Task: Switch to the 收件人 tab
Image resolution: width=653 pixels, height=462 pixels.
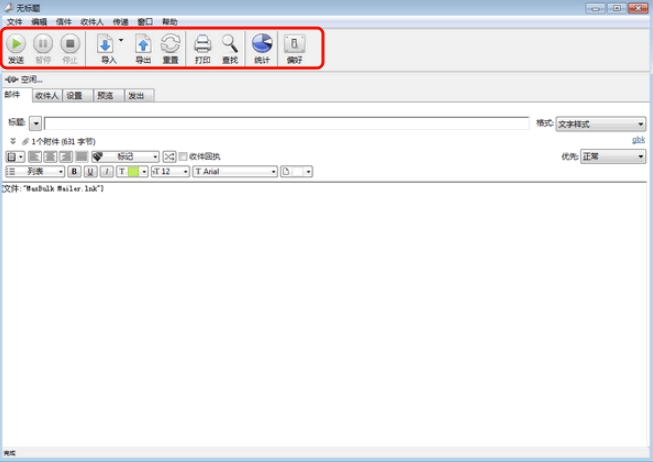Action: pyautogui.click(x=47, y=96)
